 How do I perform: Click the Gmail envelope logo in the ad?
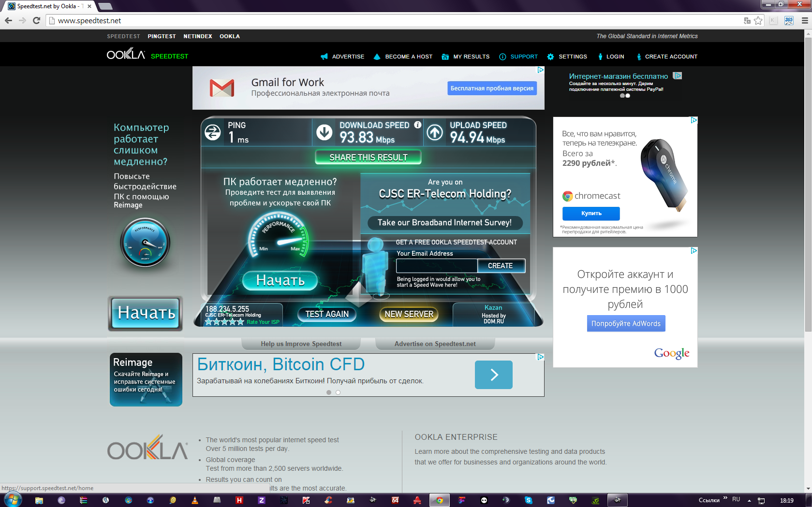[222, 88]
